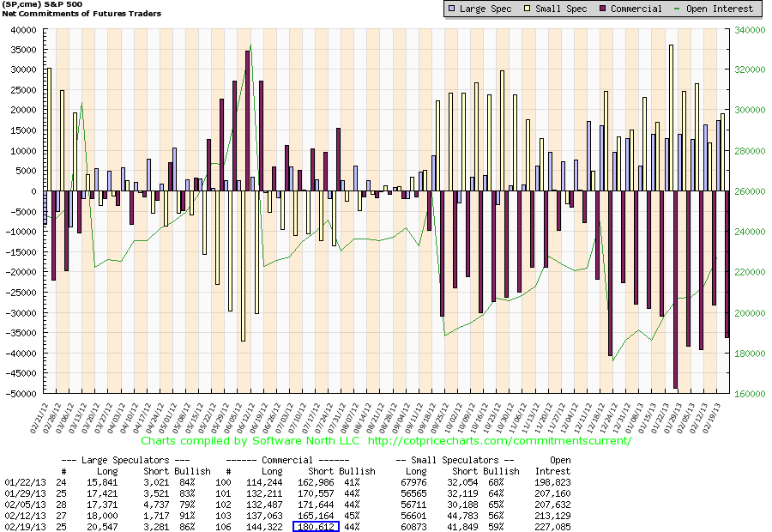Click the '09/25/12' x-axis date label
The image size is (772, 532).
point(439,418)
